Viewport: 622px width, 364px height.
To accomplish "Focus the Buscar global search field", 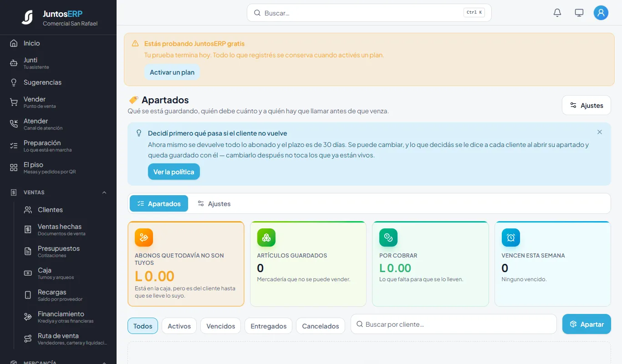I will click(x=369, y=13).
